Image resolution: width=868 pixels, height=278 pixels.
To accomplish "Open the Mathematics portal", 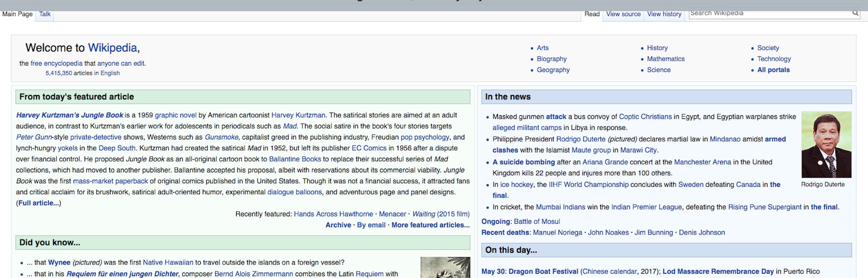I will click(x=666, y=59).
